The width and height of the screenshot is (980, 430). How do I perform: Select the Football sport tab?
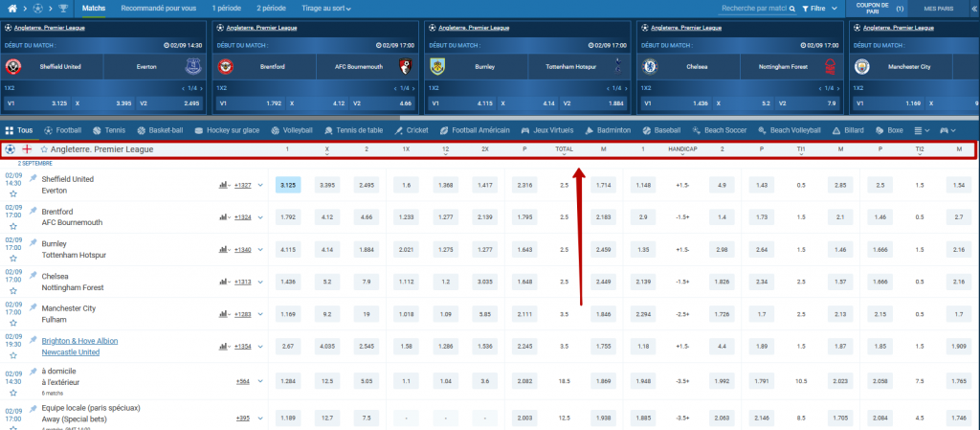[x=62, y=130]
